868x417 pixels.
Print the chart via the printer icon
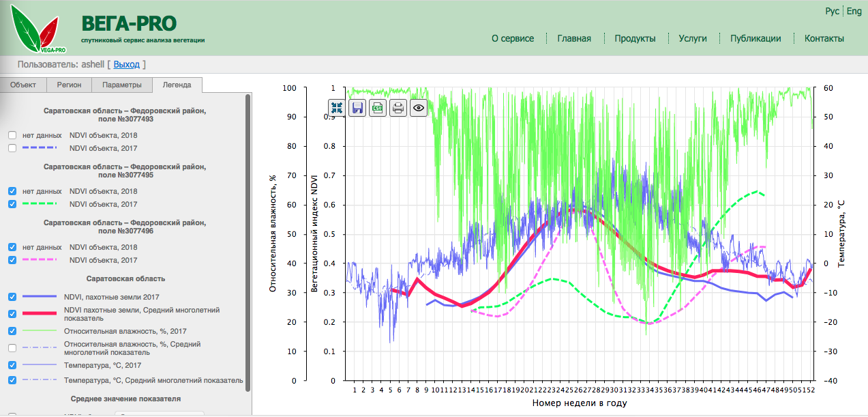[398, 108]
